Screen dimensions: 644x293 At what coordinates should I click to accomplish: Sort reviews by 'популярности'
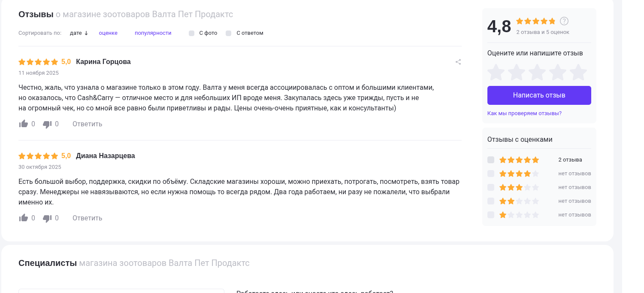(153, 33)
